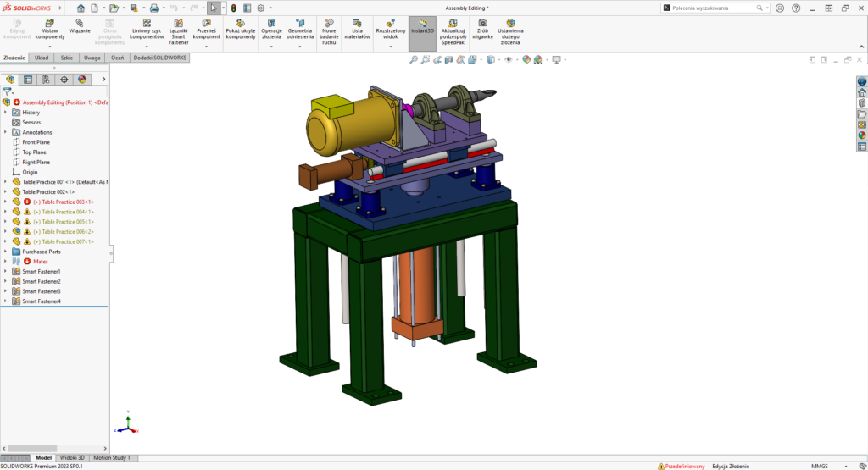Click Aktualizuj podzespoły SpeedPak
868x470 pixels.
pos(453,32)
